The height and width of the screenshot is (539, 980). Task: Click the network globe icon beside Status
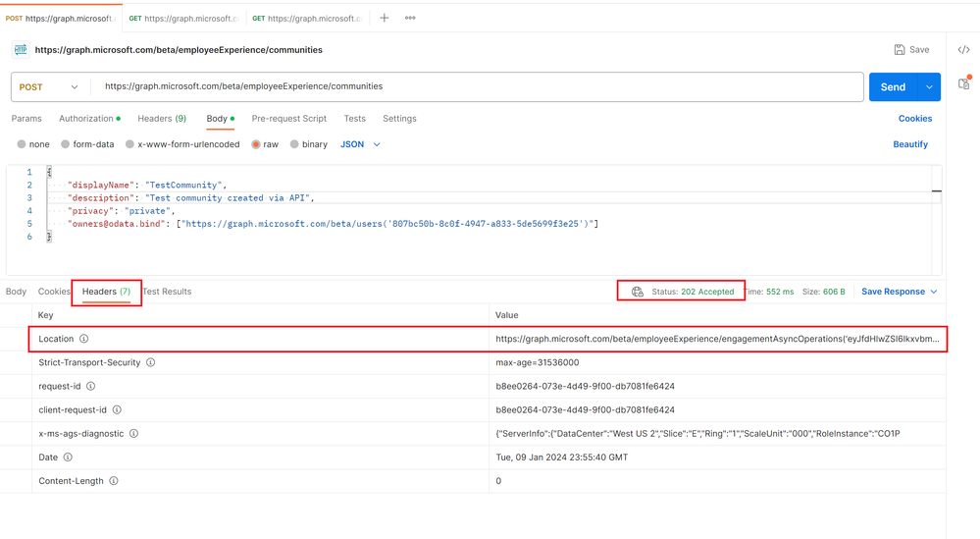tap(637, 292)
